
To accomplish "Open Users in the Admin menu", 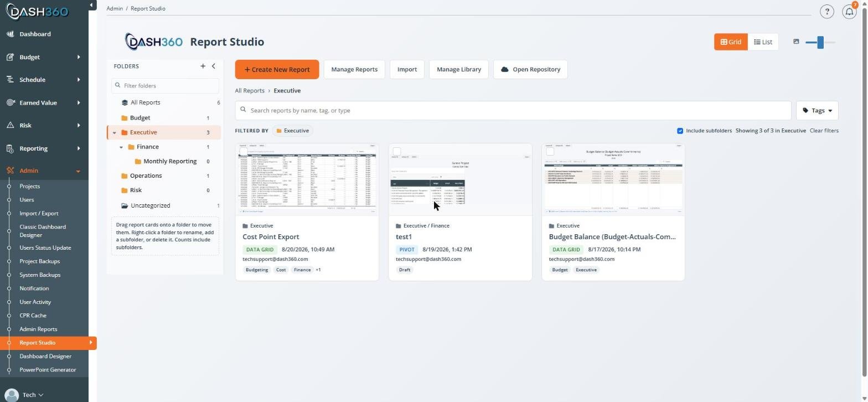I will pyautogui.click(x=27, y=200).
